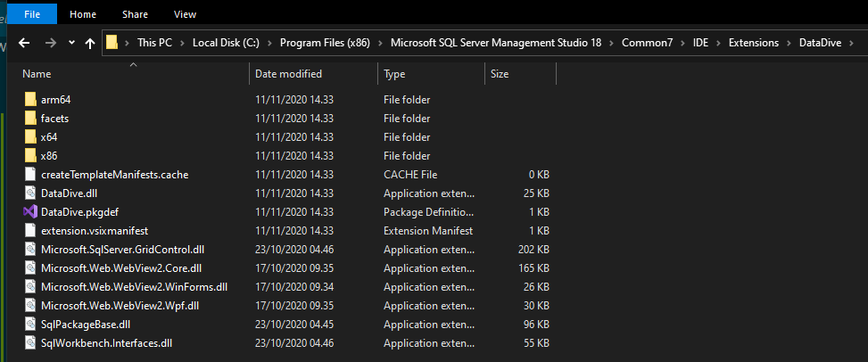The width and height of the screenshot is (868, 362).
Task: Click the Microsoft.Web.WebView2.Wpf.dll file icon
Action: (30, 306)
